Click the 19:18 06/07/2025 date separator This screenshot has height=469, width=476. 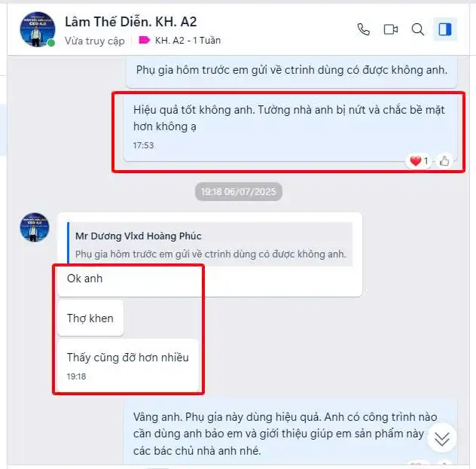click(239, 192)
